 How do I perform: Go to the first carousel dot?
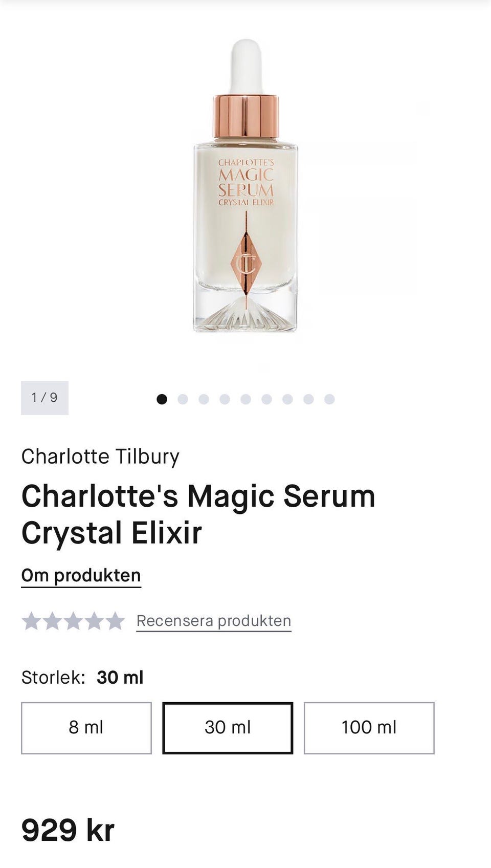162,399
